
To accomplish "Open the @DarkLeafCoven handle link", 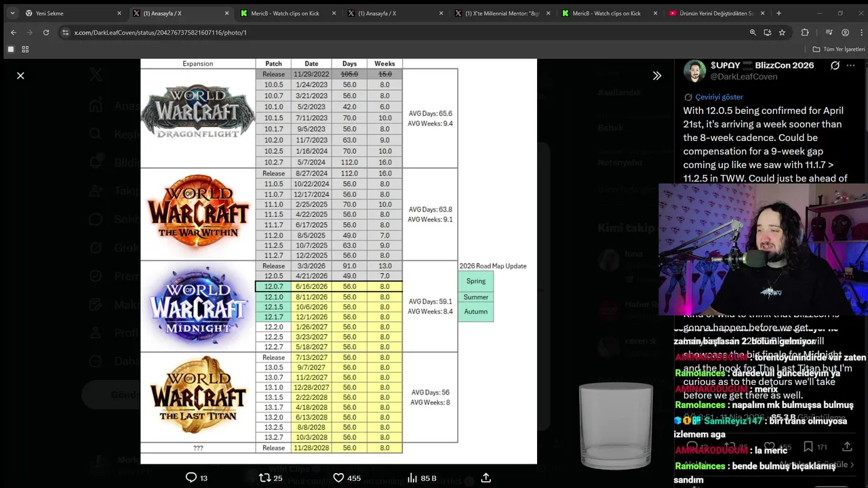I will coord(744,77).
